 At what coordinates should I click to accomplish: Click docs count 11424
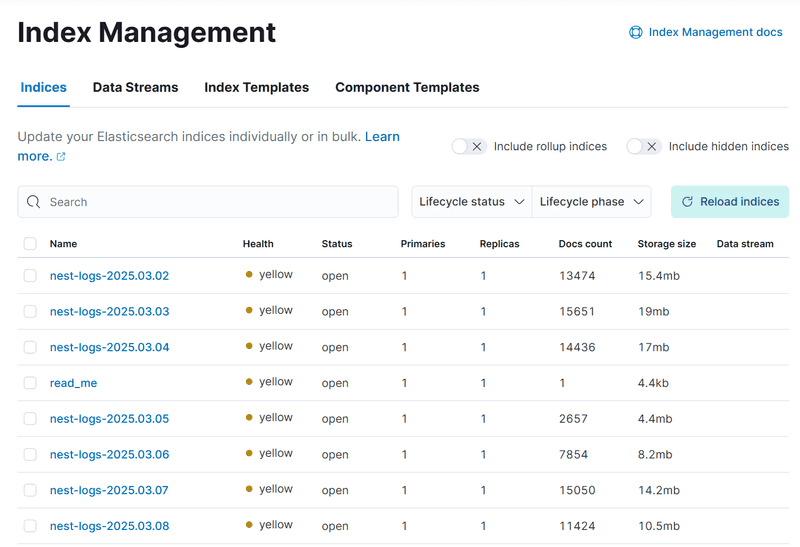[577, 526]
